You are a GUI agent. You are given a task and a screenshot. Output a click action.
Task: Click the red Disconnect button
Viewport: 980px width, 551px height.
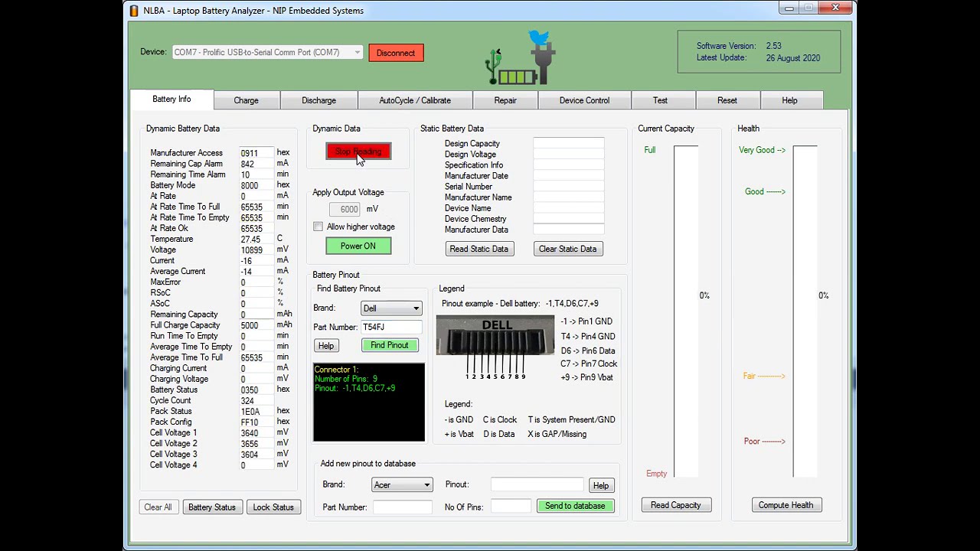pos(396,53)
